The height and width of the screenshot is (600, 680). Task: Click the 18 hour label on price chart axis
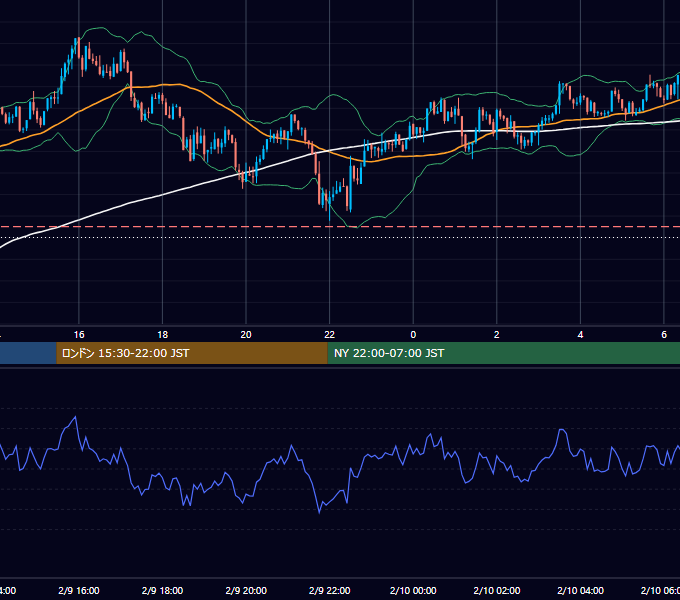pos(162,335)
